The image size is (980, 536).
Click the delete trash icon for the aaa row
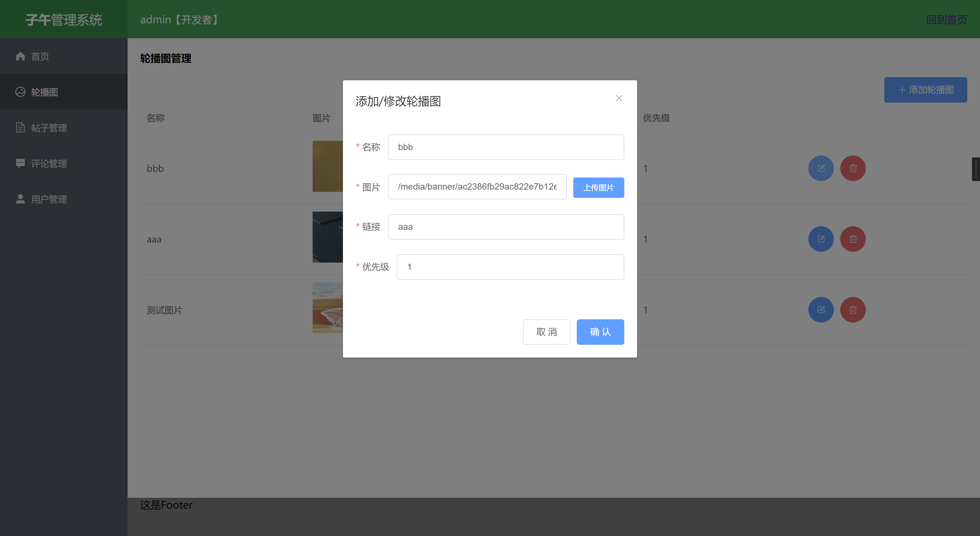[x=852, y=239]
